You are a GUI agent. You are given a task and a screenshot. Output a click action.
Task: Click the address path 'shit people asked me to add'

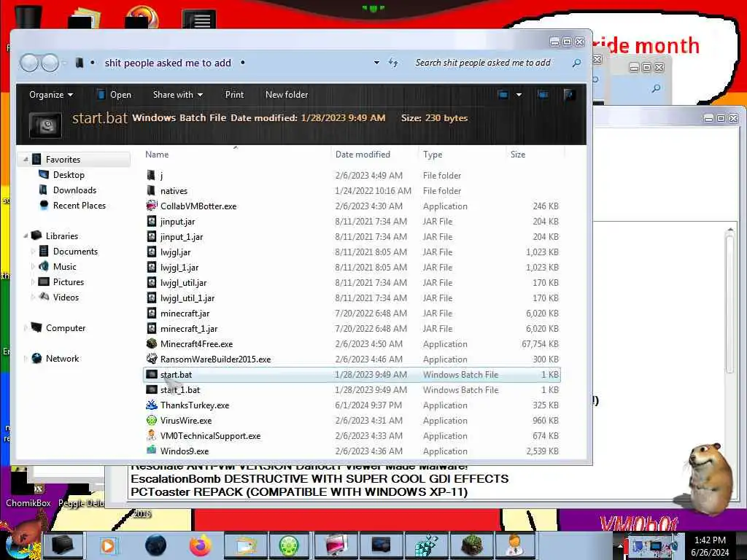coord(168,63)
